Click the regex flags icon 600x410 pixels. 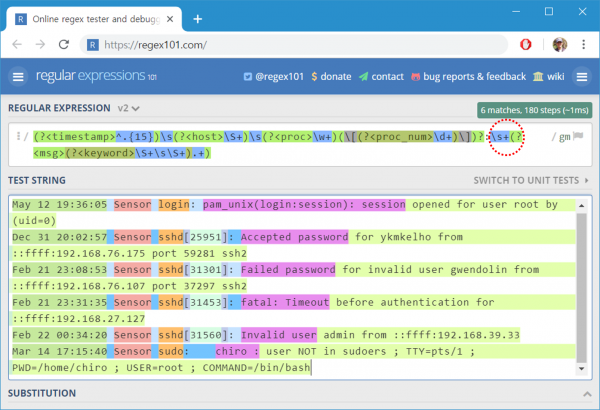pos(578,136)
